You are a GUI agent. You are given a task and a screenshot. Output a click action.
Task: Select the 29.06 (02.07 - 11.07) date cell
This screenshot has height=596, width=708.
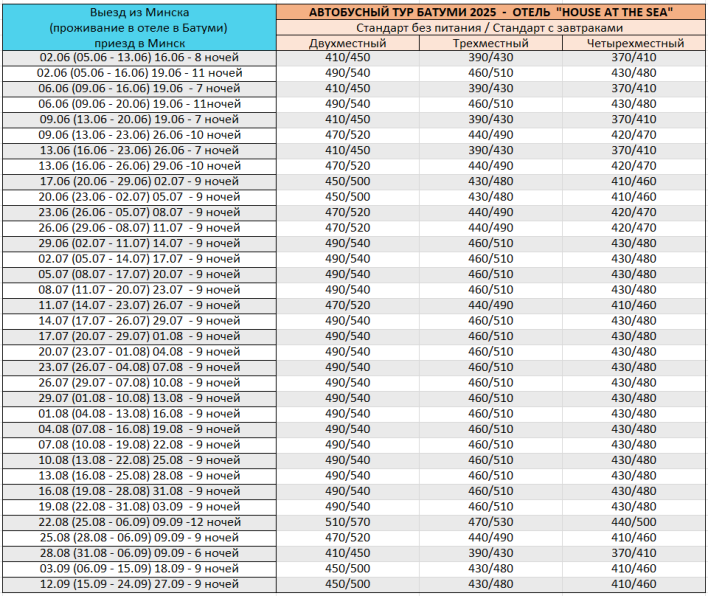tap(139, 243)
